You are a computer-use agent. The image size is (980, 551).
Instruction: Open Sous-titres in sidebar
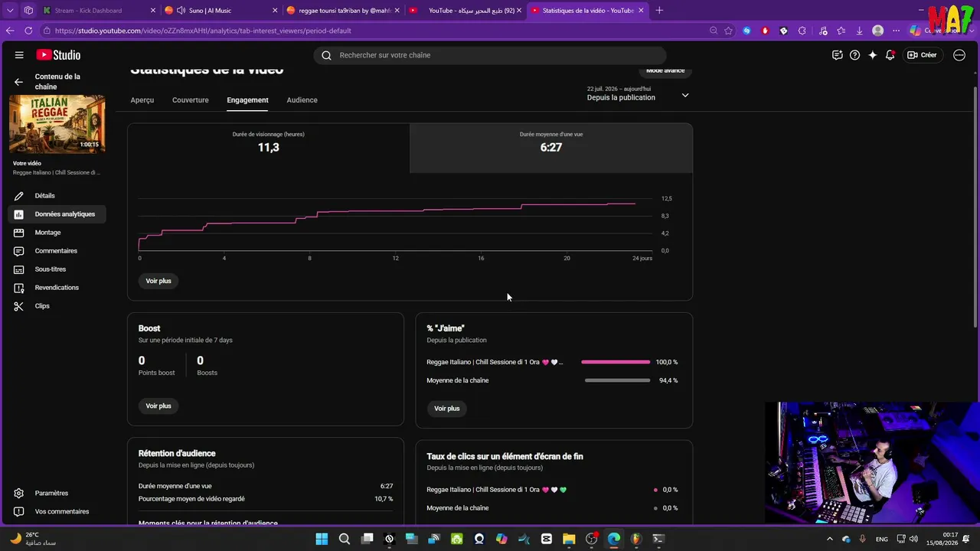(x=57, y=269)
